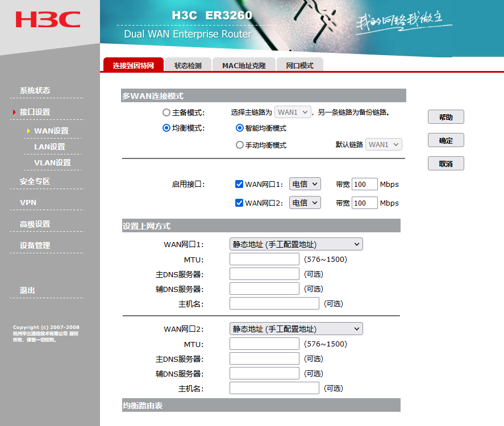This screenshot has height=426, width=504.
Task: Click the 取消 button
Action: pyautogui.click(x=446, y=164)
